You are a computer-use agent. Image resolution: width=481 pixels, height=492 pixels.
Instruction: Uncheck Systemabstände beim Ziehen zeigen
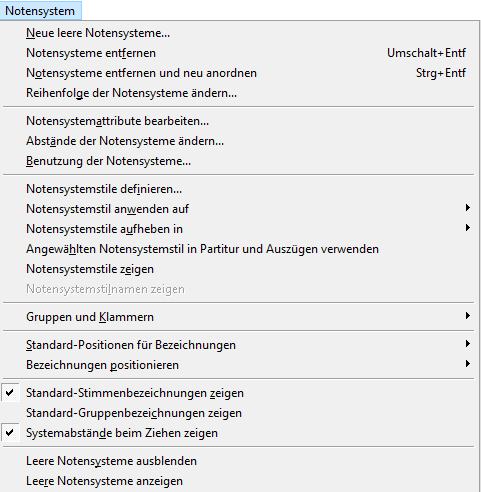click(x=239, y=433)
